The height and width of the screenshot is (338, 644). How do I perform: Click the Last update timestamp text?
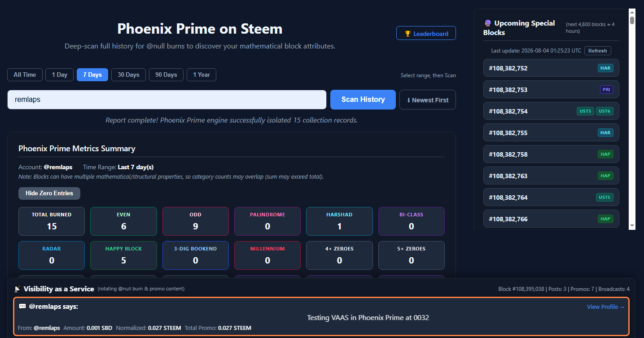coord(536,51)
